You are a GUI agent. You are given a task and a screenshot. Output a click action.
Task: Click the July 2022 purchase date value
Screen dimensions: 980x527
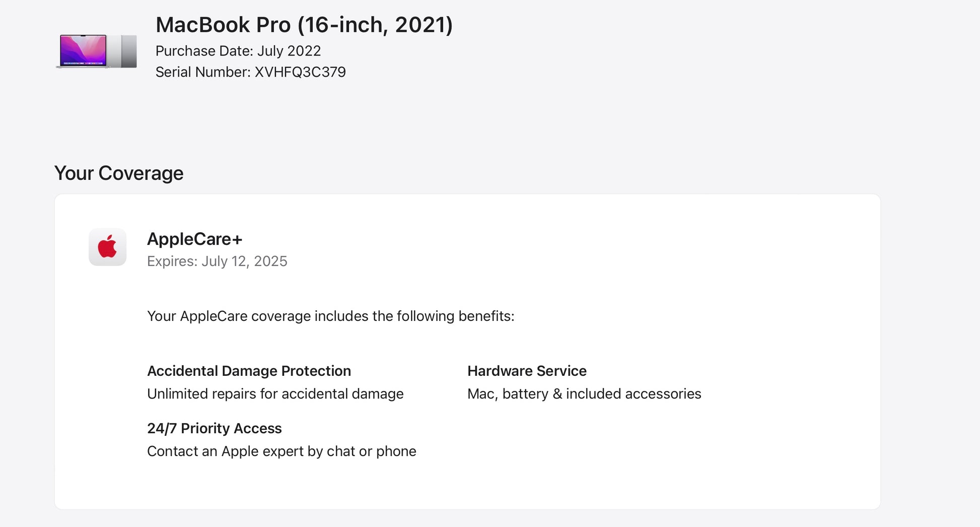pos(289,51)
